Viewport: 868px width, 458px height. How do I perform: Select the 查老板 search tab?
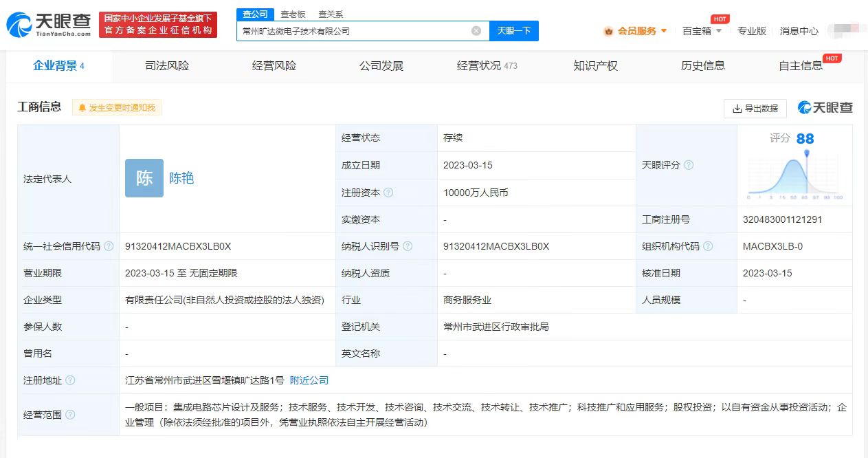pyautogui.click(x=291, y=14)
